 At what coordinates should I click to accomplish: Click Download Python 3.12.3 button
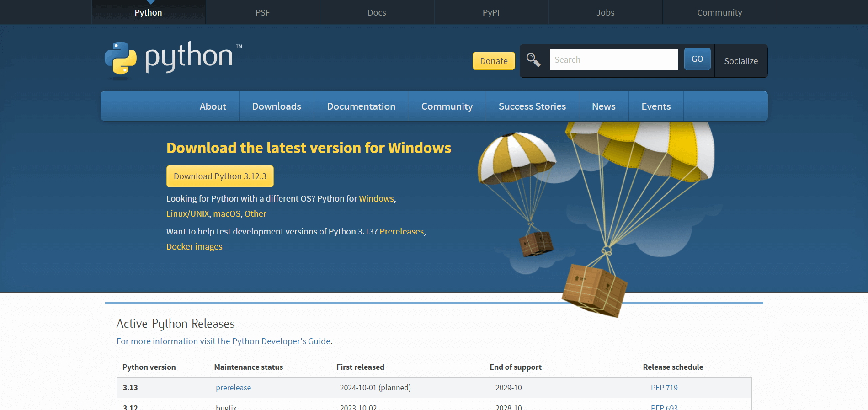[x=220, y=176]
